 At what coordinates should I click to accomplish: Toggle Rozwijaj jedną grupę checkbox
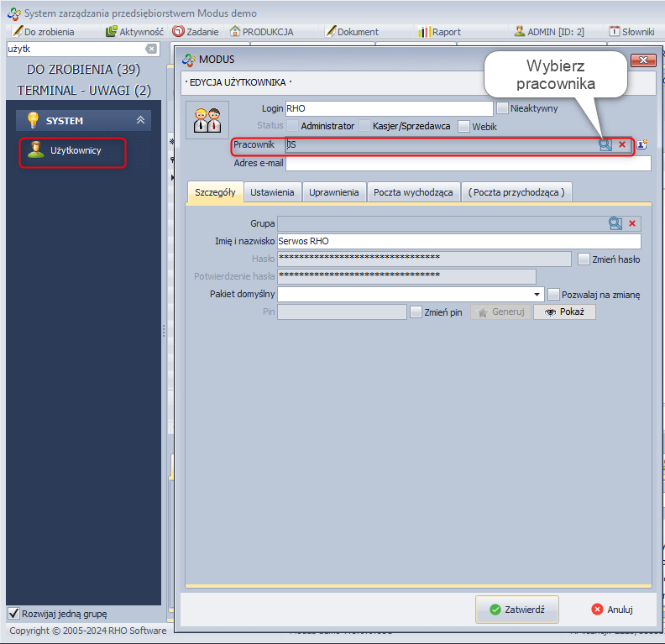[13, 613]
